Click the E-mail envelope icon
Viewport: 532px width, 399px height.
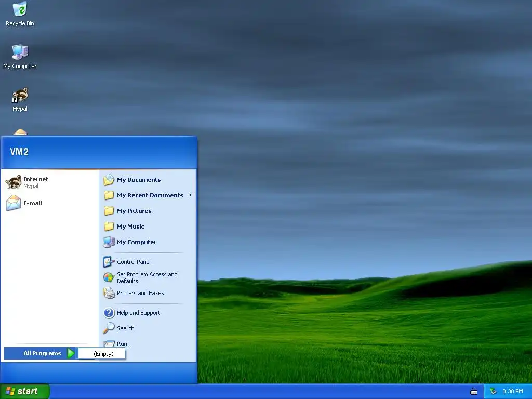(x=14, y=203)
